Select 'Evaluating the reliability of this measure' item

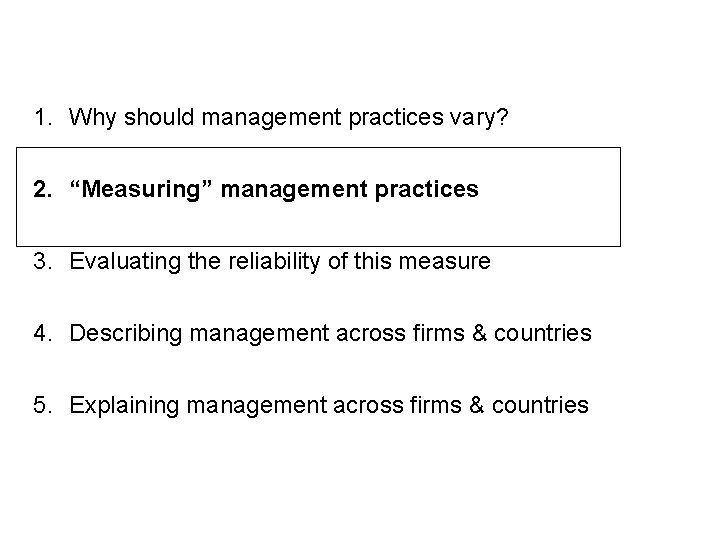[280, 262]
